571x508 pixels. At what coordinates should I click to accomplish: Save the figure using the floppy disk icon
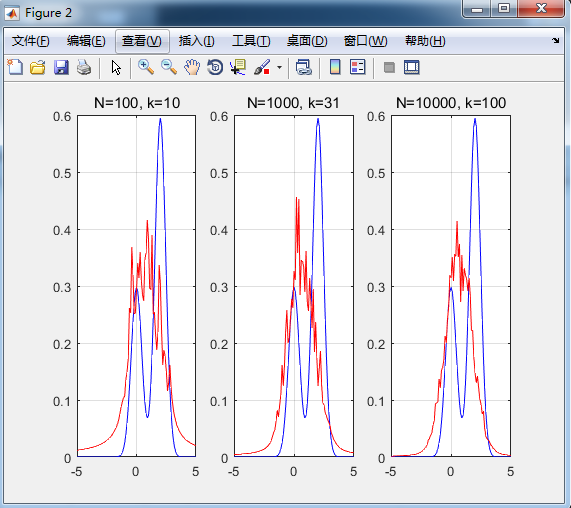click(61, 67)
